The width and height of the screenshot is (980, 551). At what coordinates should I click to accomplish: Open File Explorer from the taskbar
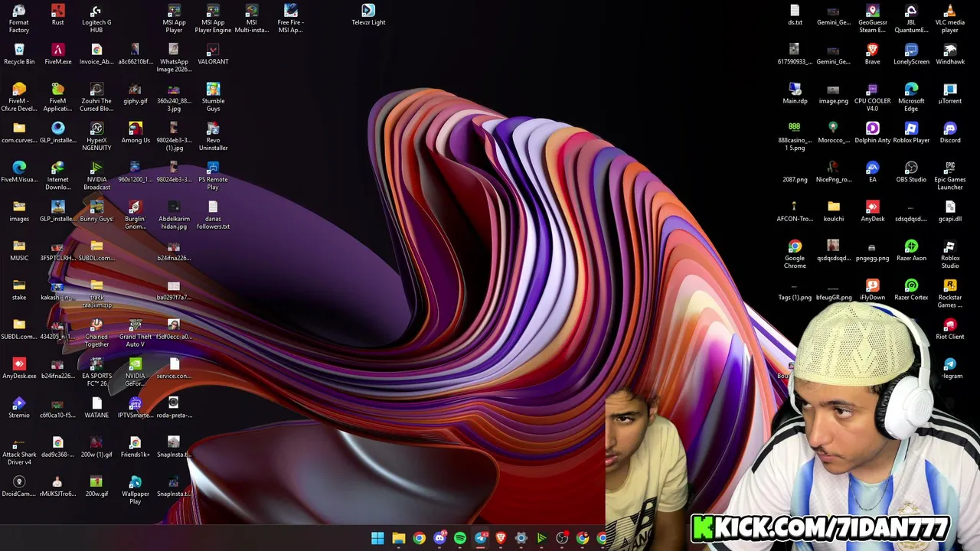coord(398,539)
